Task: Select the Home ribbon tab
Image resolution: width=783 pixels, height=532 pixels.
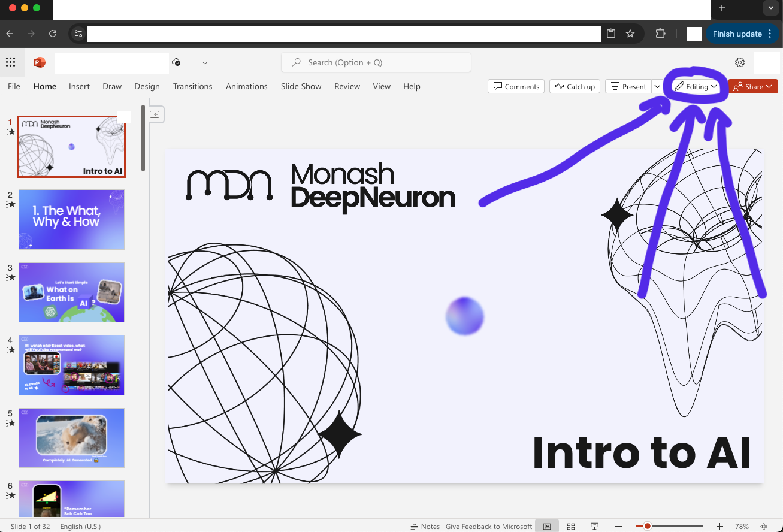Action: tap(45, 86)
